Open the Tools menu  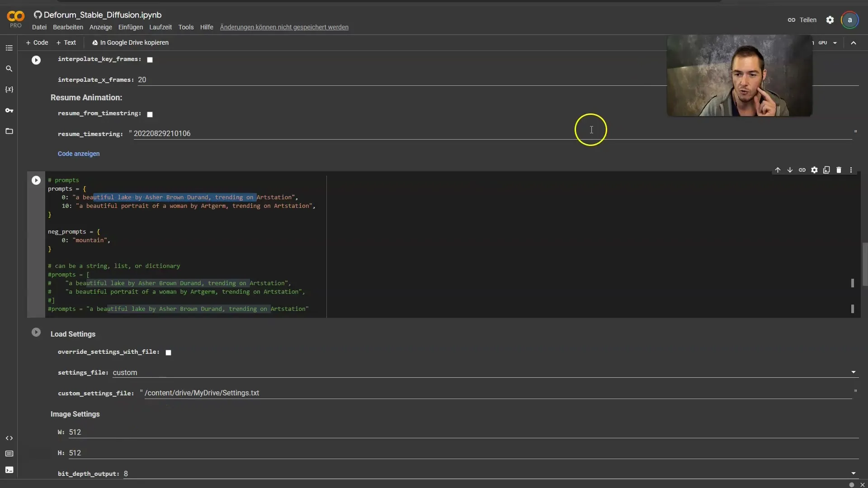click(186, 27)
